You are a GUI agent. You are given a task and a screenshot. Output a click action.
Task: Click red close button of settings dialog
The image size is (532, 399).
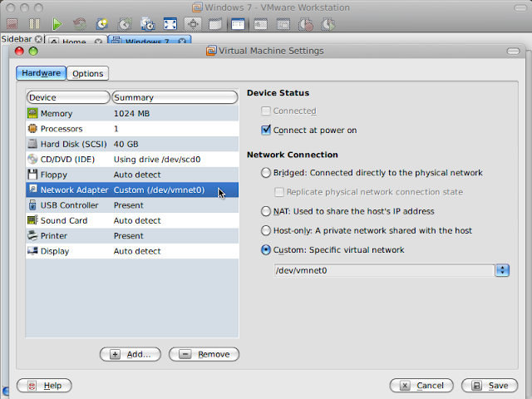[19, 52]
